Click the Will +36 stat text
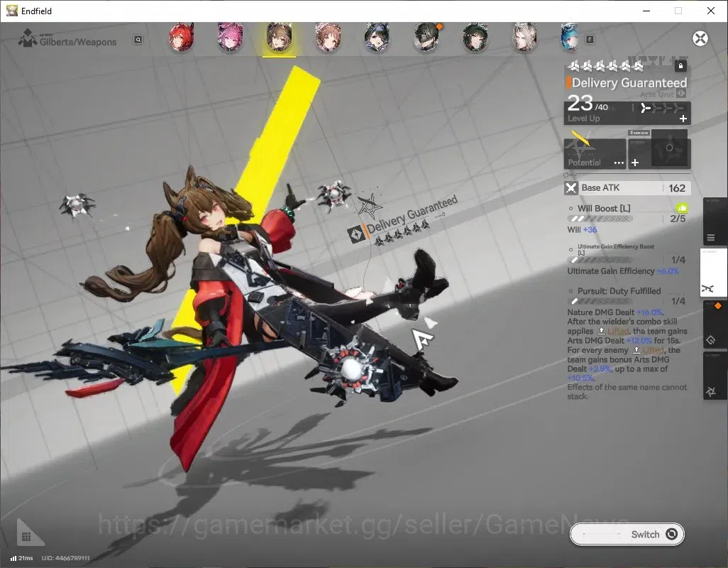This screenshot has height=568, width=728. pyautogui.click(x=582, y=230)
